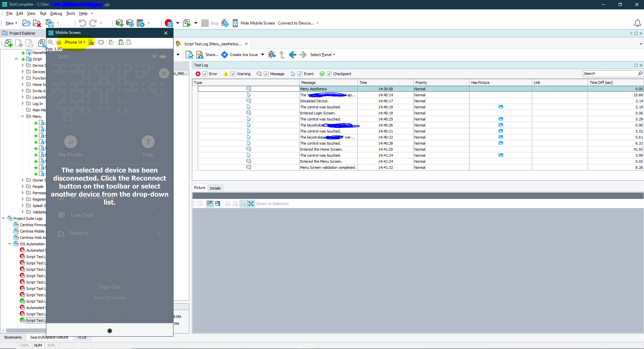Click Hide Mobile Screen button
Image resolution: width=644 pixels, height=349 pixels.
tap(257, 23)
